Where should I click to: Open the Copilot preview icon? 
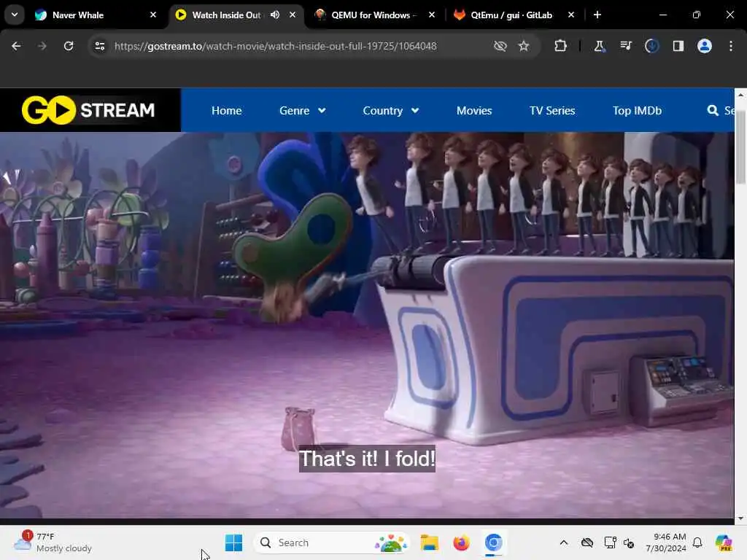point(724,542)
